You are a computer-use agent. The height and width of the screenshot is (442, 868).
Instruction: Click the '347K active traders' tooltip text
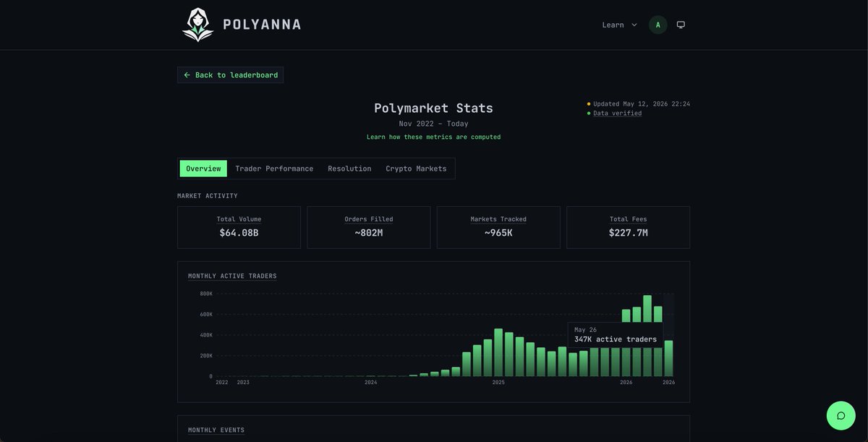coord(616,339)
